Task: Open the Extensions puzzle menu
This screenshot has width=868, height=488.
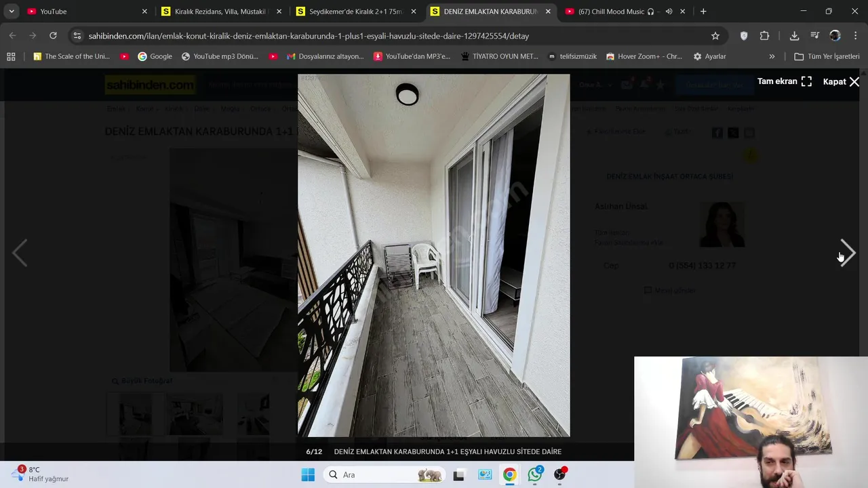Action: 765,36
